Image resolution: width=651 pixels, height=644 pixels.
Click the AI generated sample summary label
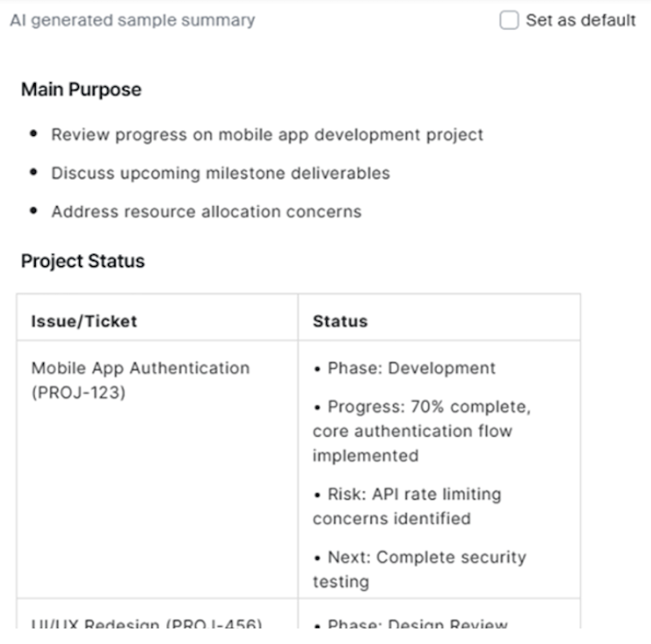pyautogui.click(x=132, y=21)
